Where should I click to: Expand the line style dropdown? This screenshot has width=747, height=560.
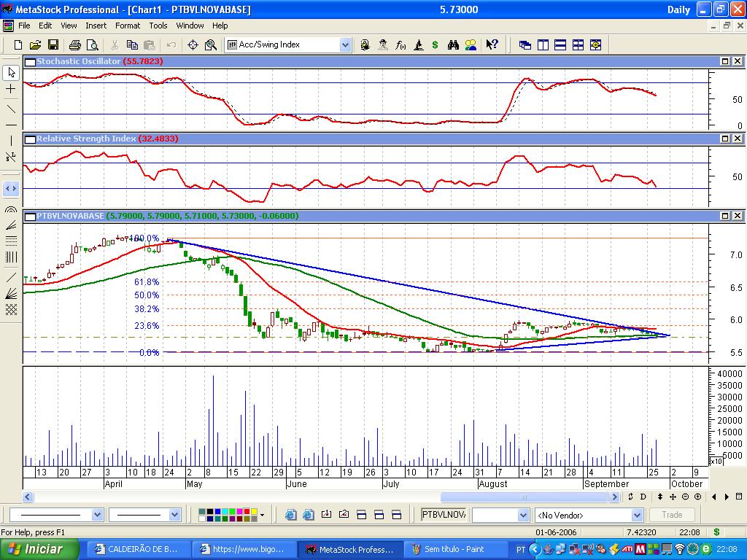(98, 515)
